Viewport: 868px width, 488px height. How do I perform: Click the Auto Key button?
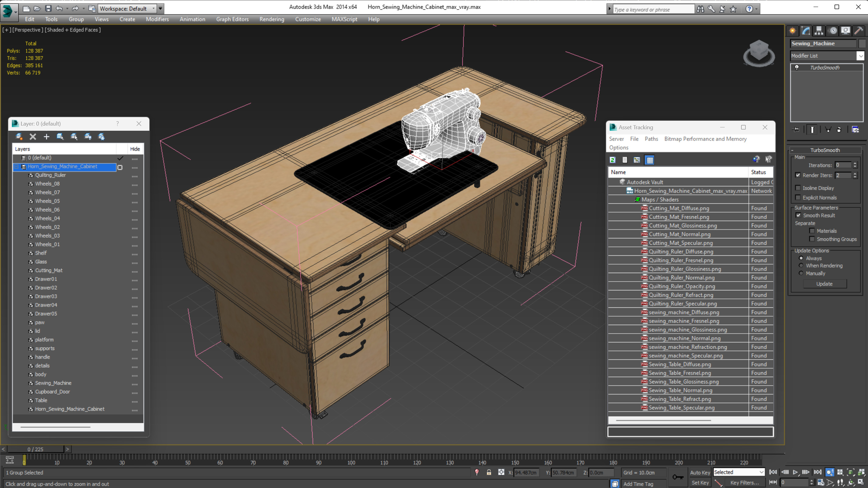700,472
